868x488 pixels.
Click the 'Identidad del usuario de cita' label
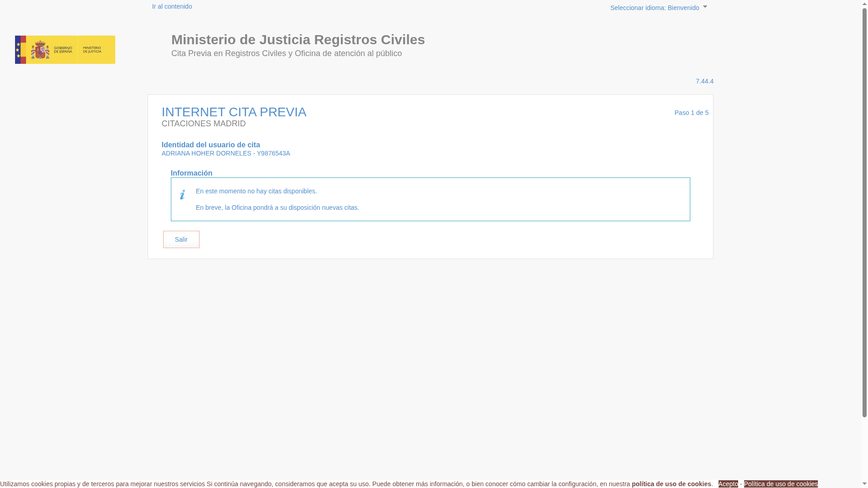(x=211, y=145)
